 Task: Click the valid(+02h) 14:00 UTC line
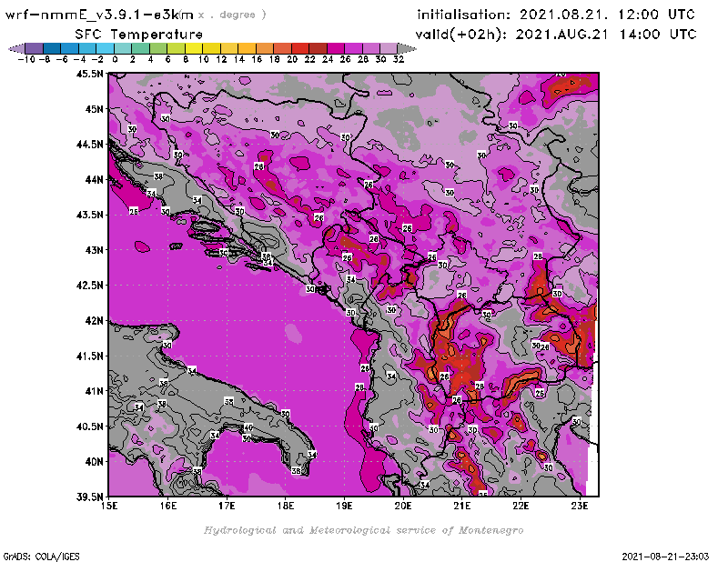coord(556,34)
